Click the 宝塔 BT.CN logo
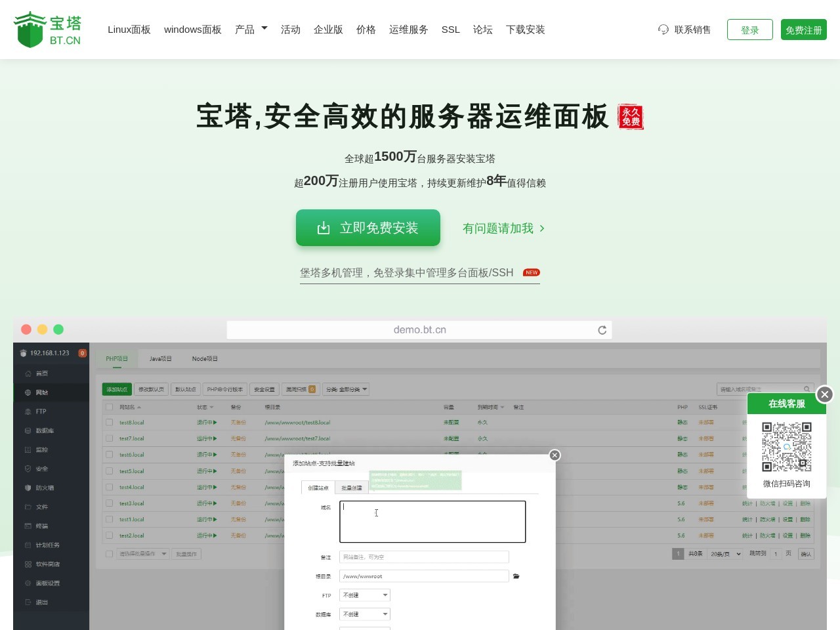840x630 pixels. 47,30
